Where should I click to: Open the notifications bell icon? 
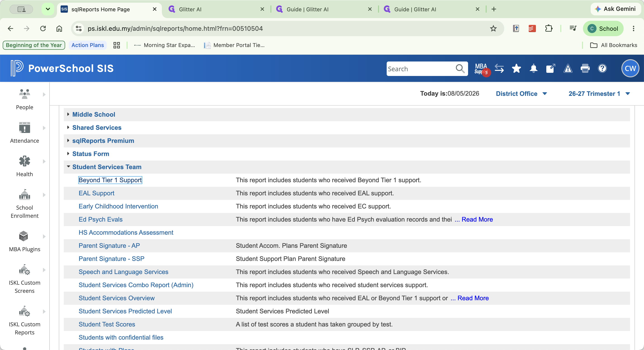tap(533, 69)
